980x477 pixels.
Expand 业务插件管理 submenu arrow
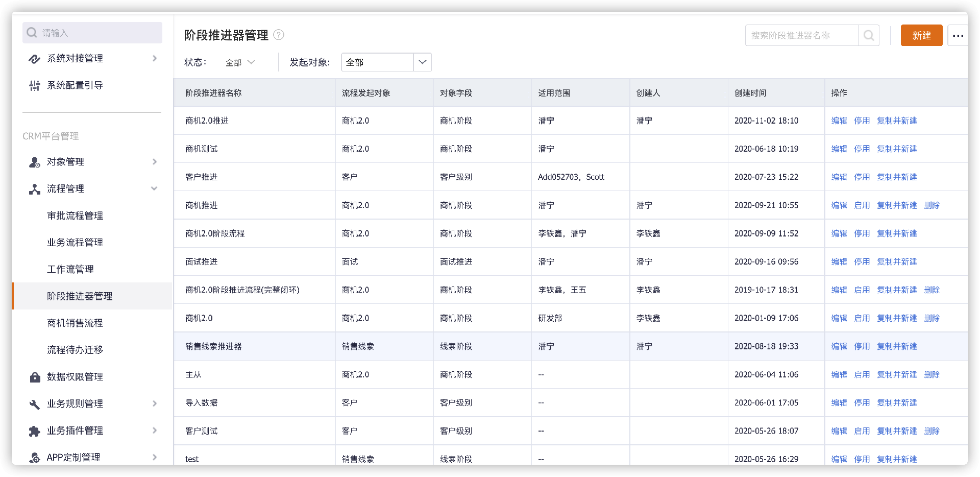click(155, 431)
